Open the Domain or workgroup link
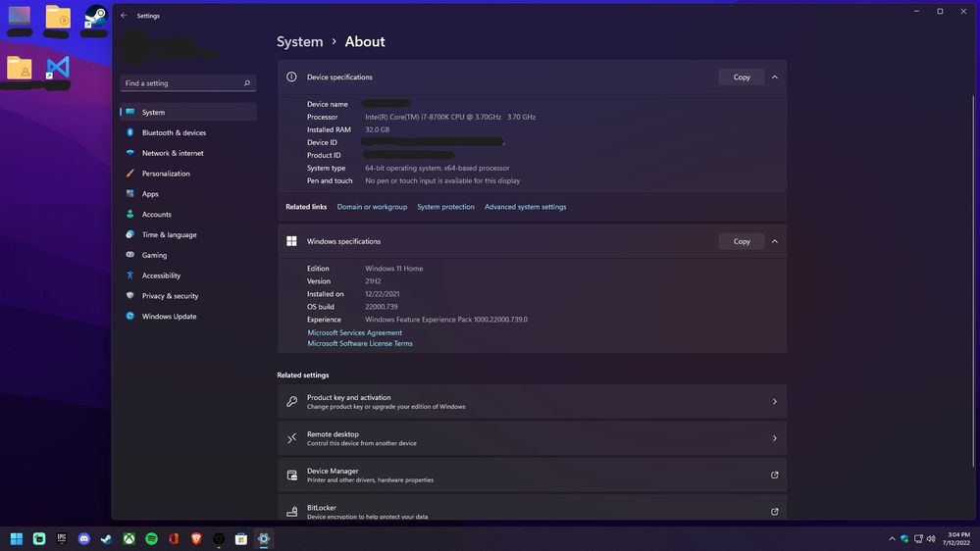 [x=372, y=207]
